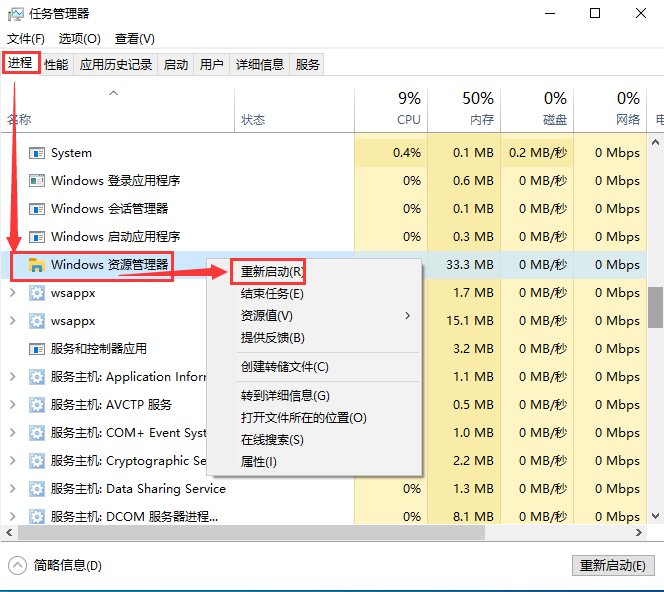
Task: Open the 文件(F) menu
Action: [x=26, y=39]
